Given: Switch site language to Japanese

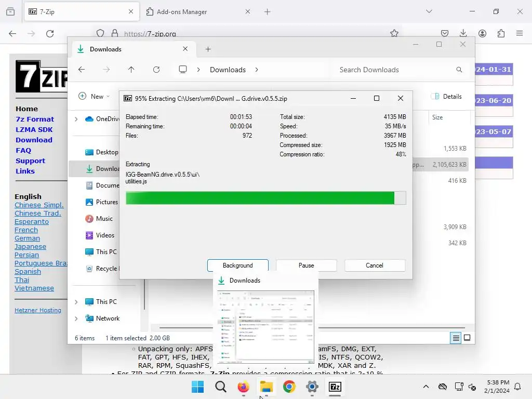Looking at the screenshot, I should (30, 247).
